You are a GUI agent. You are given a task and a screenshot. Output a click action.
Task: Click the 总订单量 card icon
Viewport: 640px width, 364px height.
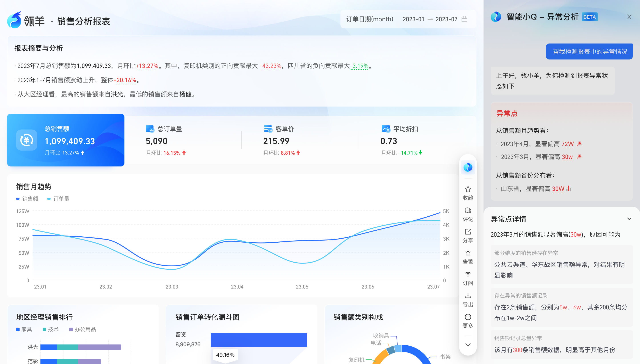click(150, 129)
